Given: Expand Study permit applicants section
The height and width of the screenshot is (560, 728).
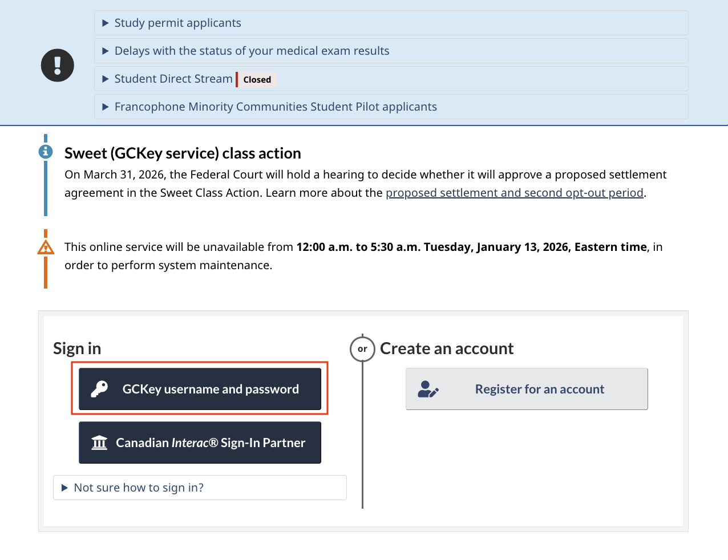Looking at the screenshot, I should pos(177,23).
